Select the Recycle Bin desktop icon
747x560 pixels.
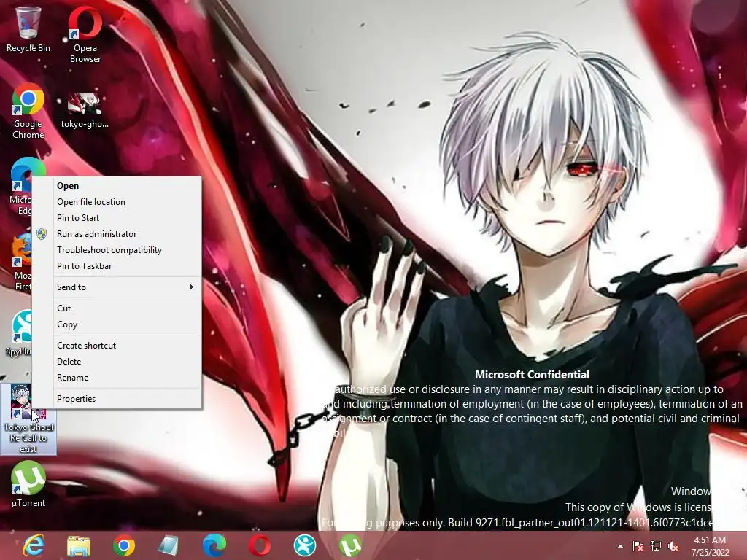tap(28, 29)
